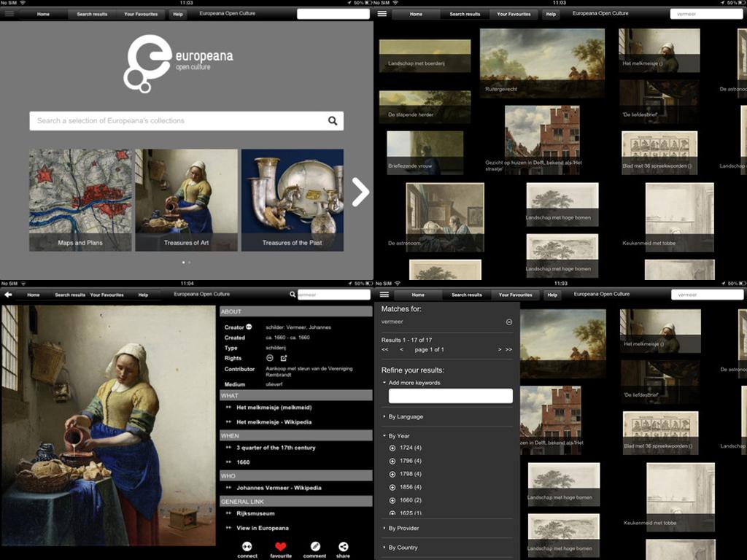Open hamburger menu on the results grid screen
This screenshot has width=747, height=560.
coord(382,13)
